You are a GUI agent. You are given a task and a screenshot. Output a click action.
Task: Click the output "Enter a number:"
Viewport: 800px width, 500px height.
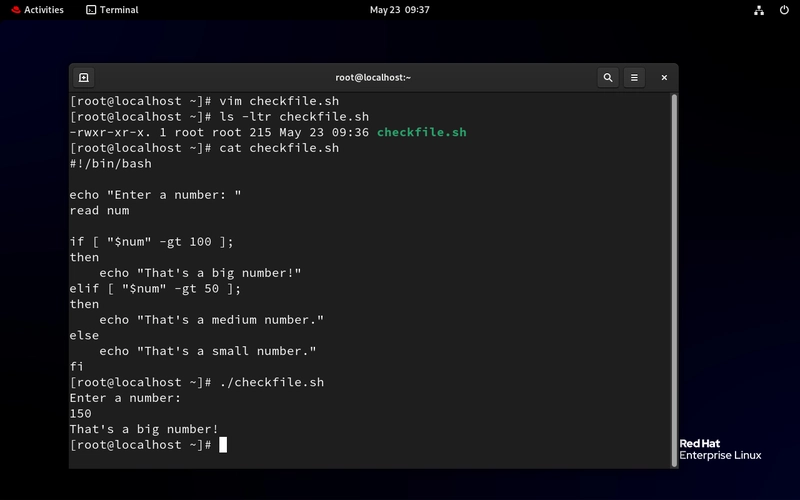tap(126, 398)
